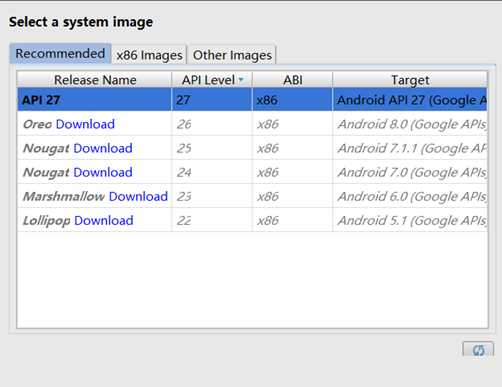Sort by ABI column header
Image resolution: width=502 pixels, height=387 pixels.
coord(293,80)
